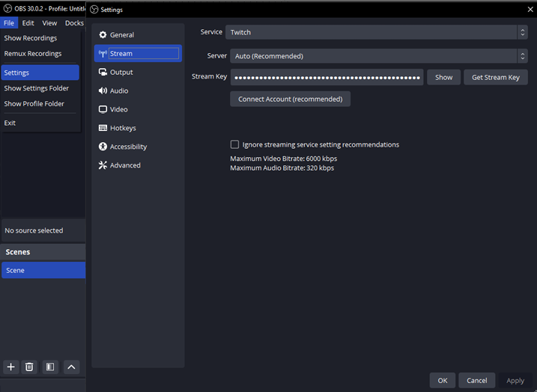Click the Apply button

pyautogui.click(x=515, y=380)
